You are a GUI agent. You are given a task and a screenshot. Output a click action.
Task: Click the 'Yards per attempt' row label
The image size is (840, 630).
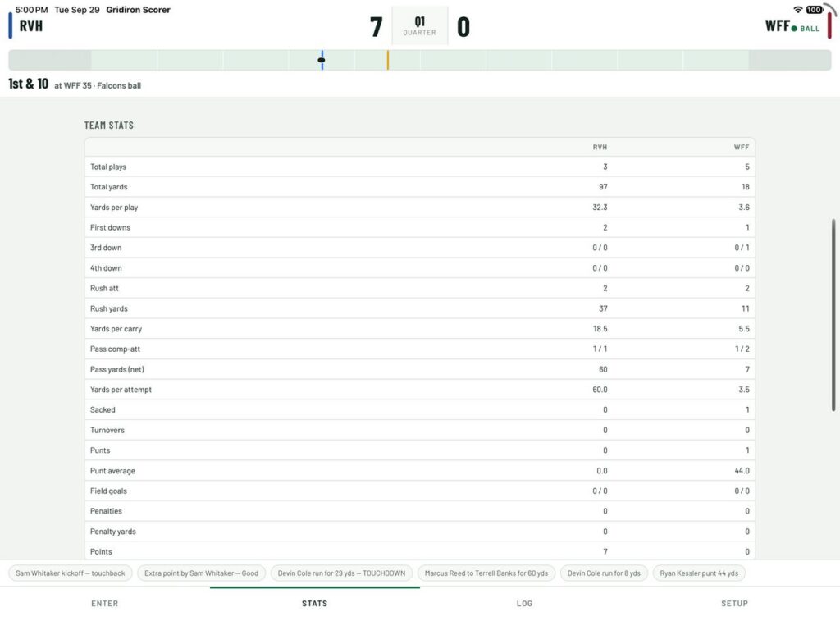click(x=121, y=390)
